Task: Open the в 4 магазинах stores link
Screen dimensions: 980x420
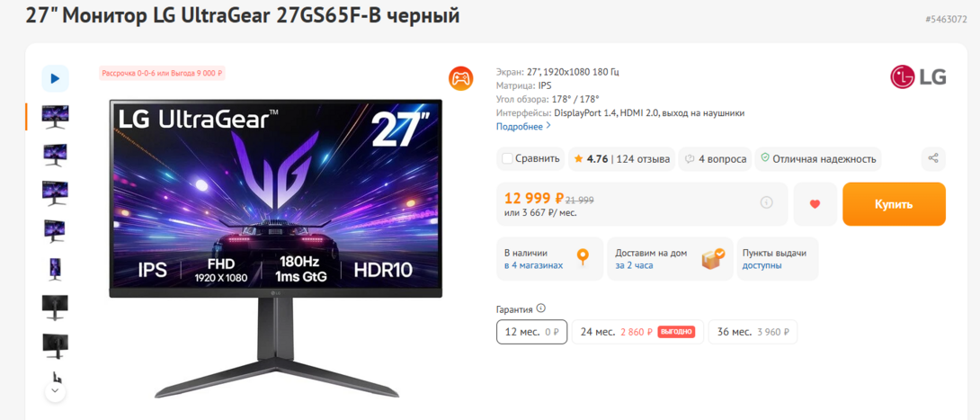Action: pos(534,265)
